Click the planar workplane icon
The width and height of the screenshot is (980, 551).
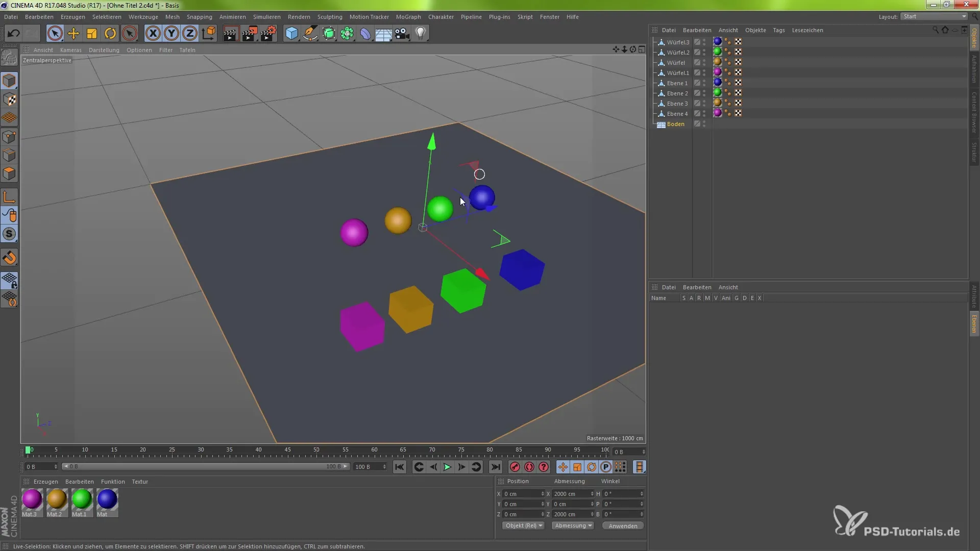9,299
